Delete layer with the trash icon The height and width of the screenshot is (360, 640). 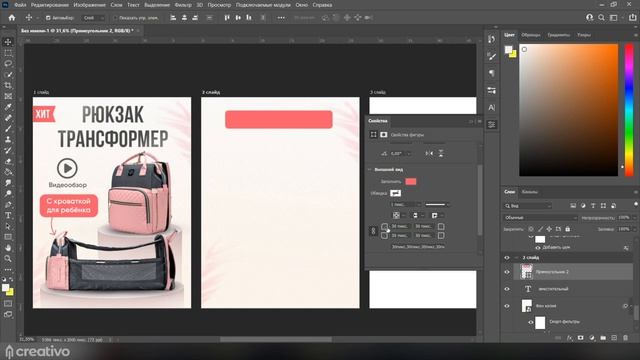[x=625, y=338]
